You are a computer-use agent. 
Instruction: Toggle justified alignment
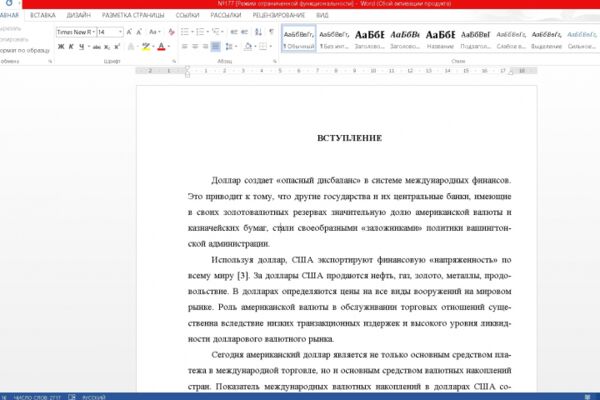215,46
